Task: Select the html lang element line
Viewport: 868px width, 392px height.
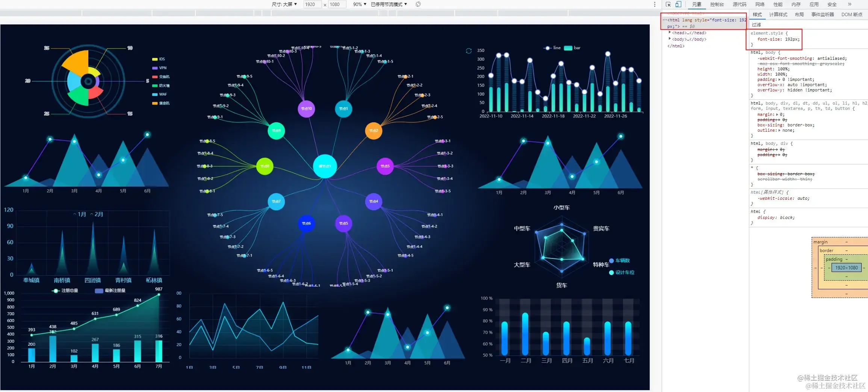Action: pos(704,23)
